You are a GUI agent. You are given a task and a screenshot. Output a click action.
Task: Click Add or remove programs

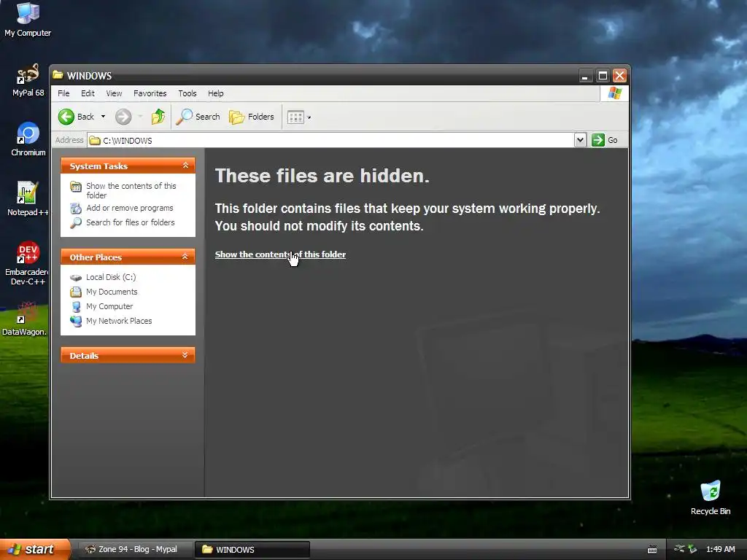click(122, 208)
